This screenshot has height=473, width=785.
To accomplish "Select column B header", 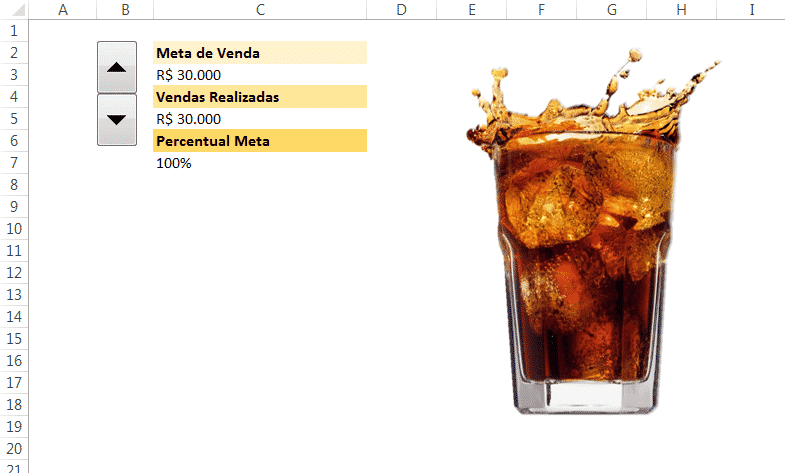I will 125,10.
